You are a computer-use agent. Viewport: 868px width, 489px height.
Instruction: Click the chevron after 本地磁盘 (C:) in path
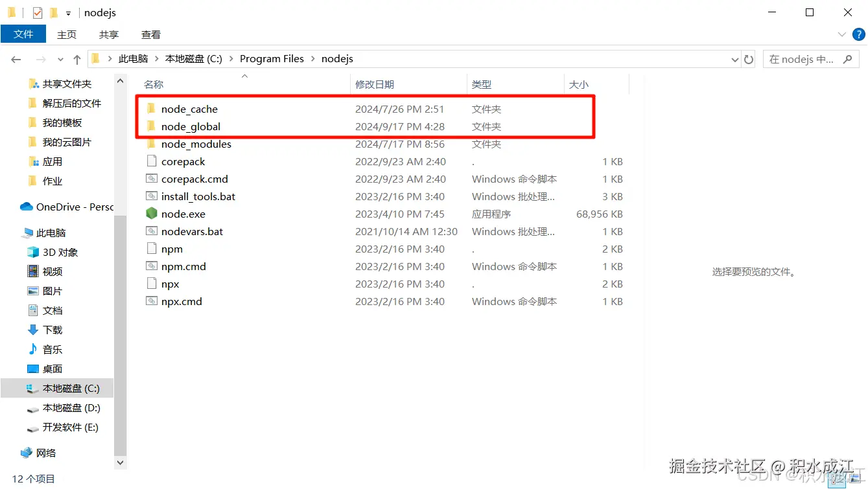[x=231, y=59]
